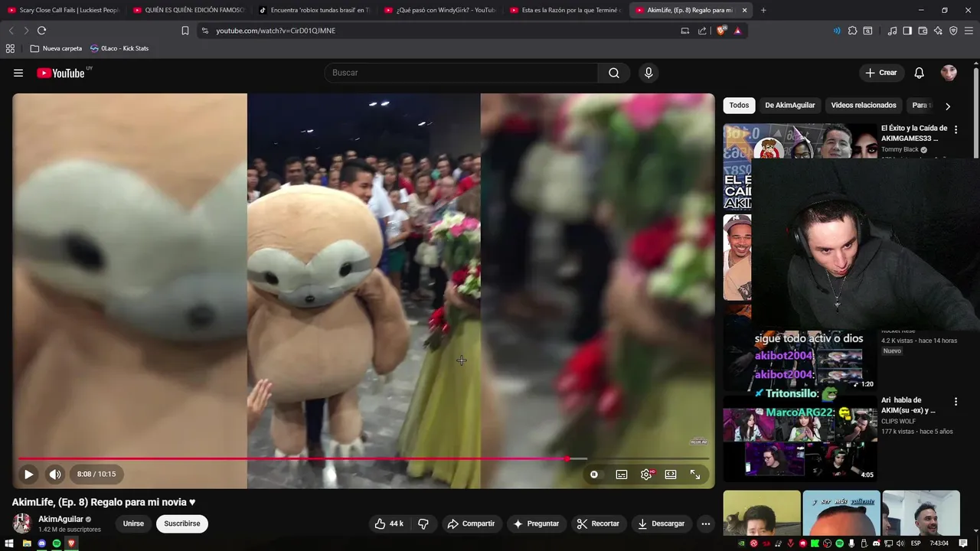Image resolution: width=980 pixels, height=551 pixels.
Task: Open bookmarks apps grid icon
Action: coord(10,48)
